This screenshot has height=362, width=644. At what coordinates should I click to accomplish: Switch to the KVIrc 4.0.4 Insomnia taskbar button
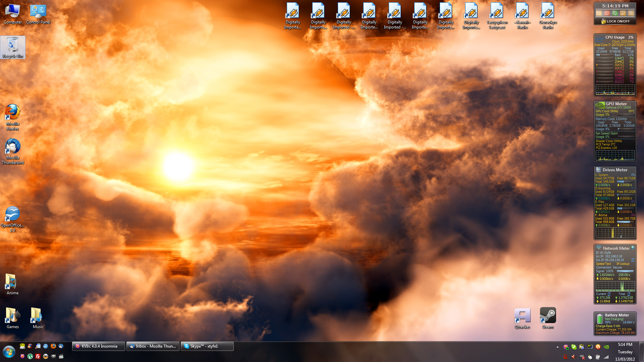point(99,346)
